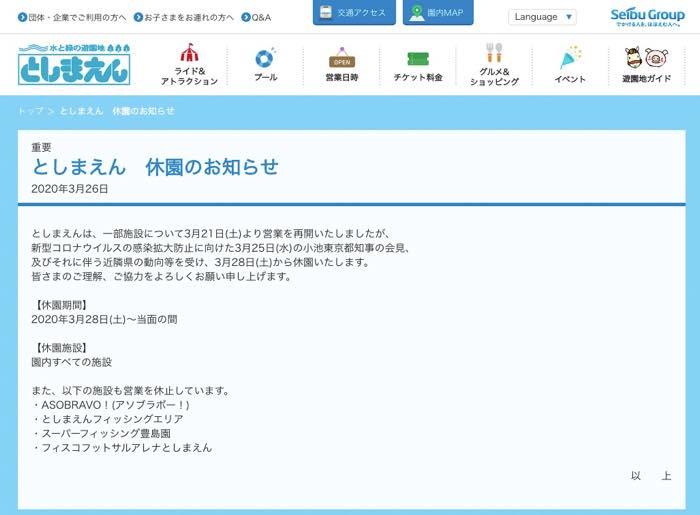Click the 園内MAP button text
The image size is (700, 515).
[x=445, y=13]
